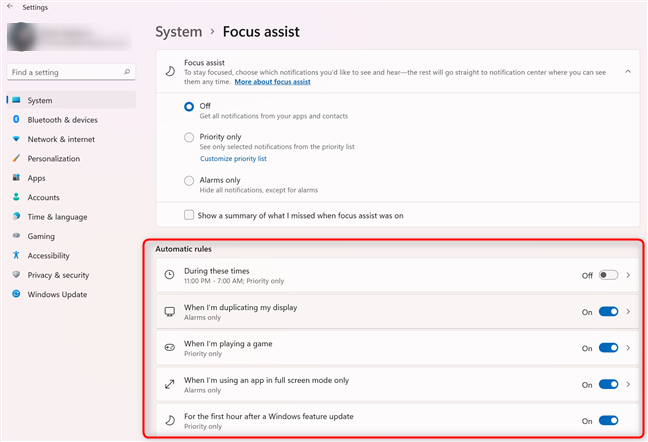Open Privacy & security settings

pyautogui.click(x=71, y=275)
